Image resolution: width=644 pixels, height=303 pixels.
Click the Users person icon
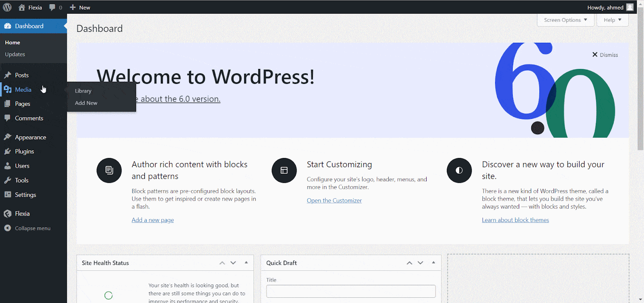coord(7,166)
